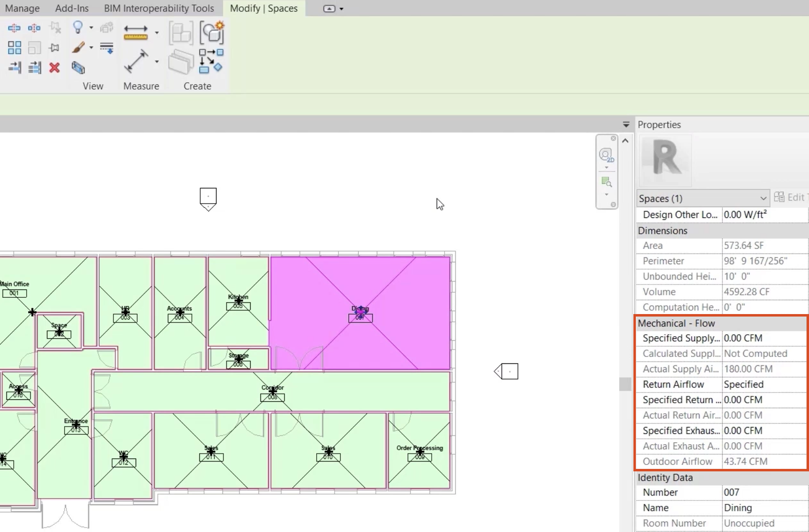The width and height of the screenshot is (809, 532).
Task: Click the 2D Zoom wheel icon
Action: click(x=606, y=155)
